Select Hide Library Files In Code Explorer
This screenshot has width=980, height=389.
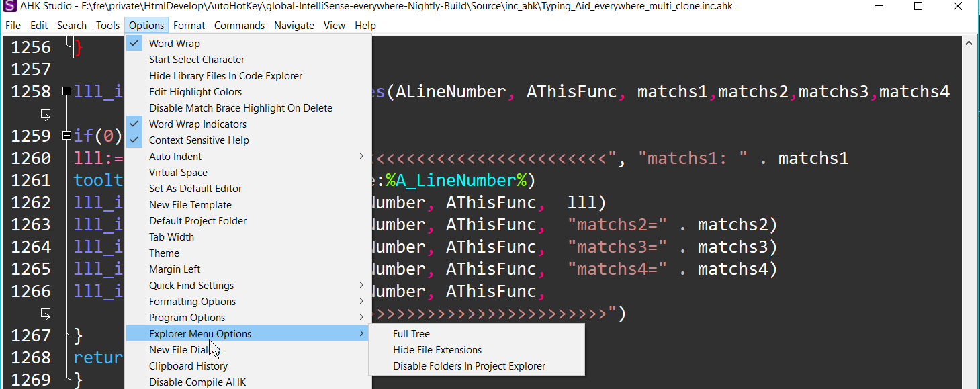click(x=249, y=76)
